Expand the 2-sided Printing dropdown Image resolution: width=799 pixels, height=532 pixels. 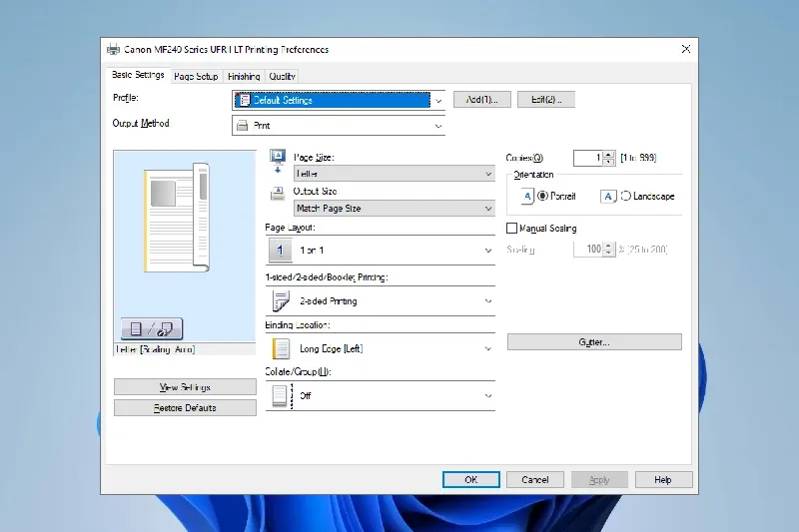(x=381, y=300)
